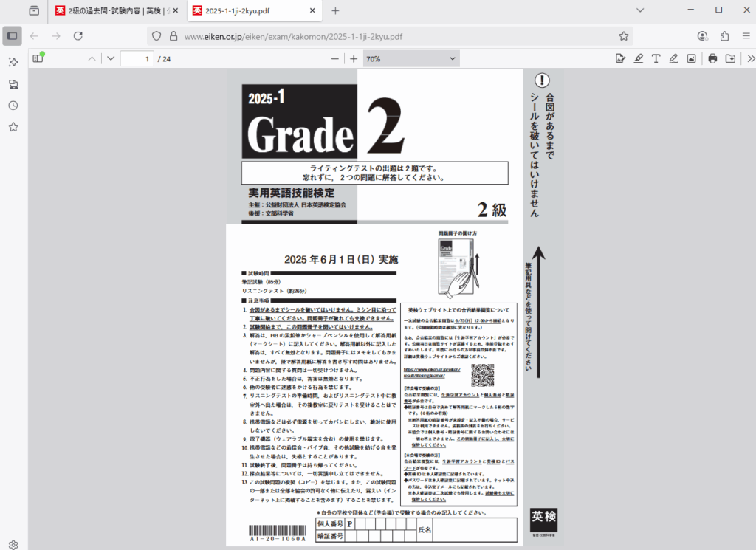Image resolution: width=756 pixels, height=550 pixels.
Task: Open a new tab with plus button
Action: click(x=336, y=10)
